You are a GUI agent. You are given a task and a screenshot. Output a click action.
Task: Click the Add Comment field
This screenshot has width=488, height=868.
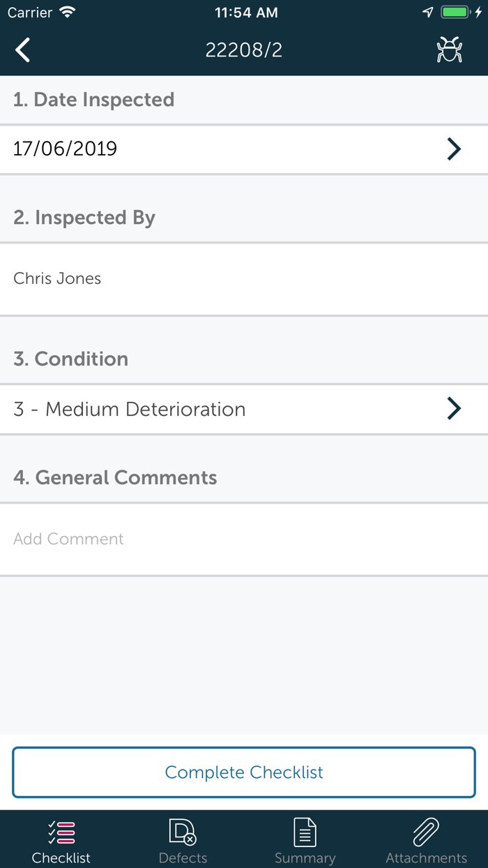68,539
